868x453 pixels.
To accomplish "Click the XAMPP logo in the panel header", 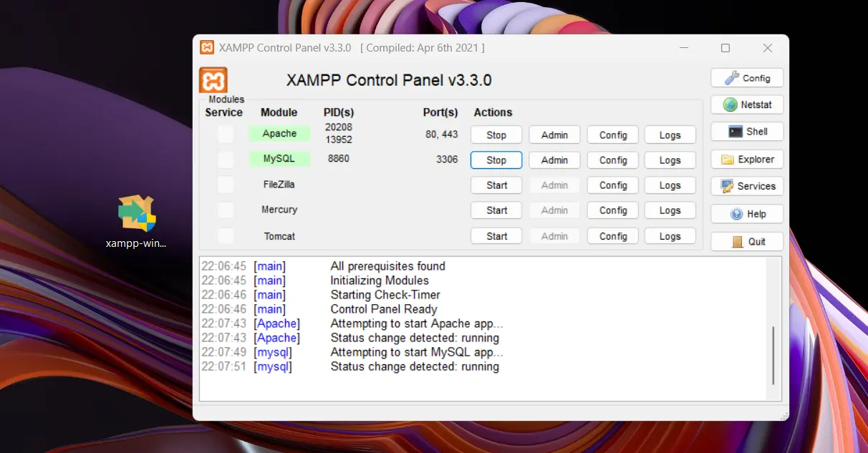I will click(213, 80).
